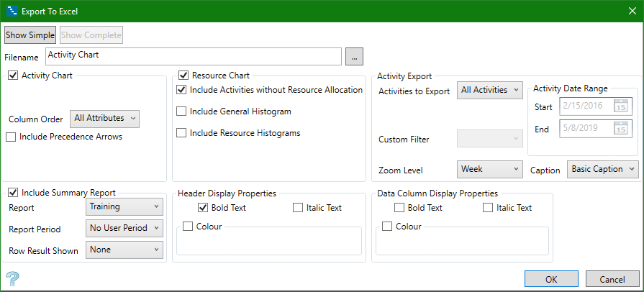644x292 pixels.
Task: Open the Start date calendar picker
Action: (x=621, y=107)
